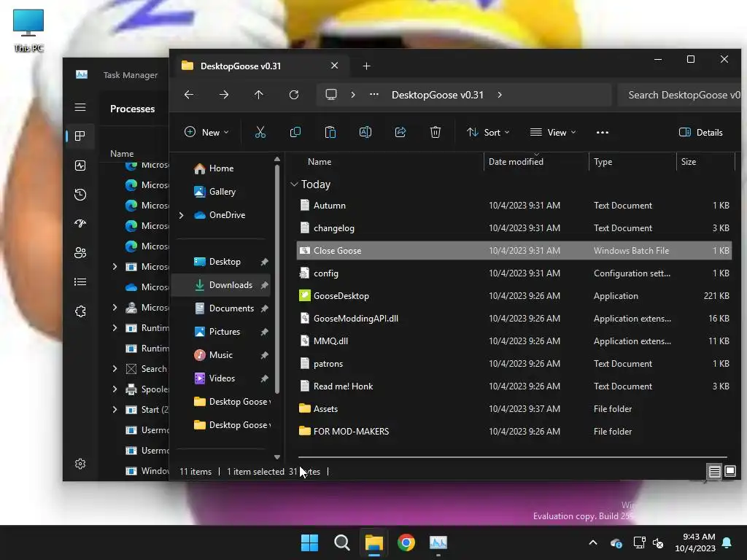This screenshot has height=560, width=747.
Task: Click the Rename icon in toolbar
Action: (x=365, y=133)
